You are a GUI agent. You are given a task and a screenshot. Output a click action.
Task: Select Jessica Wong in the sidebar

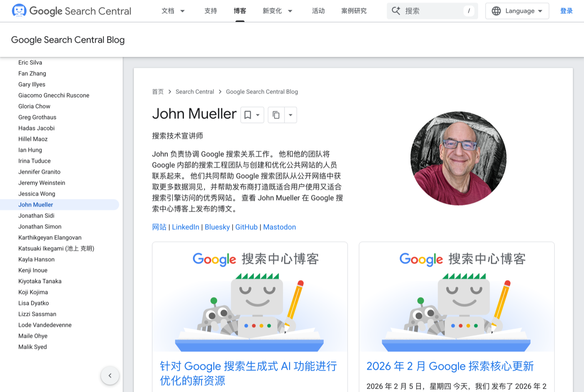[37, 193]
